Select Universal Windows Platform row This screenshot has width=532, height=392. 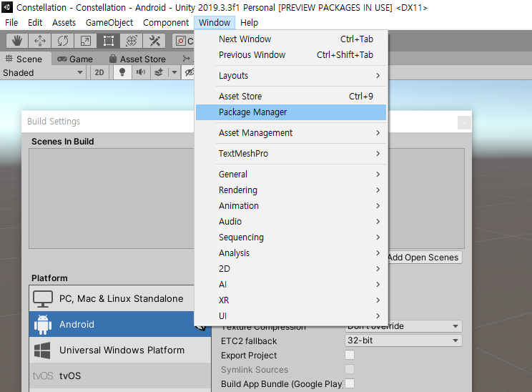click(x=119, y=350)
